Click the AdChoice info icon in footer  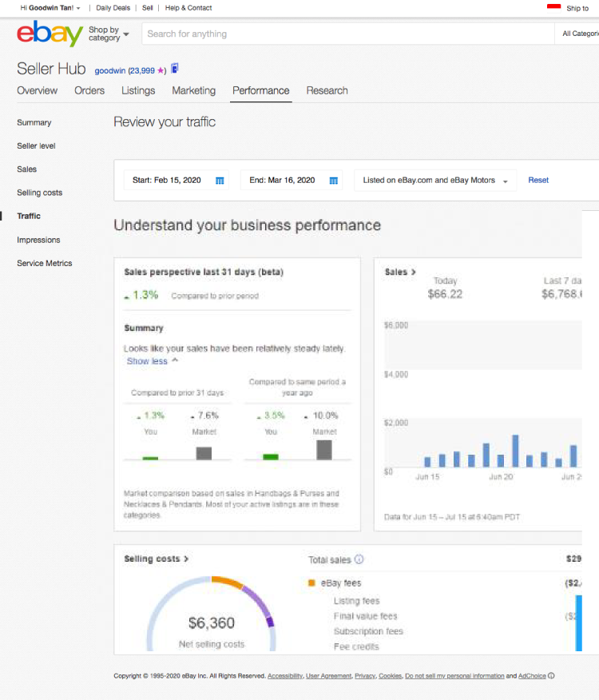[551, 675]
